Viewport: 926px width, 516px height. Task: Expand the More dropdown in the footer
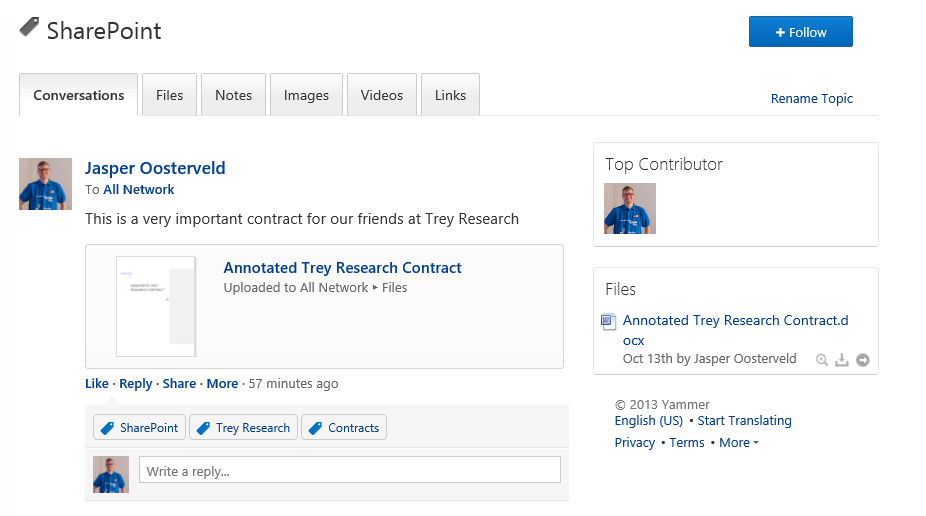tap(739, 443)
